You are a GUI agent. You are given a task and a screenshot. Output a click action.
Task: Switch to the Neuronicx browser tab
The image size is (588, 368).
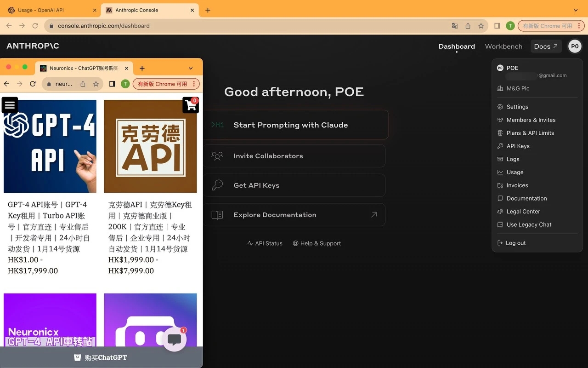(84, 68)
